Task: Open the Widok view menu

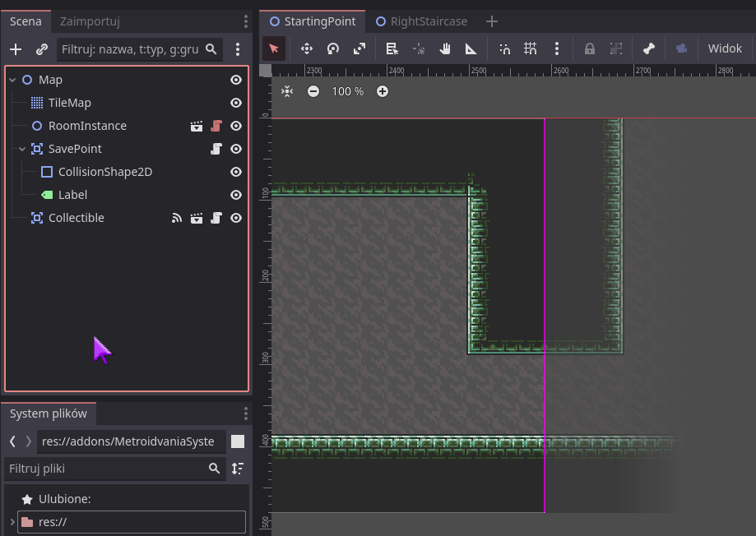Action: point(725,49)
